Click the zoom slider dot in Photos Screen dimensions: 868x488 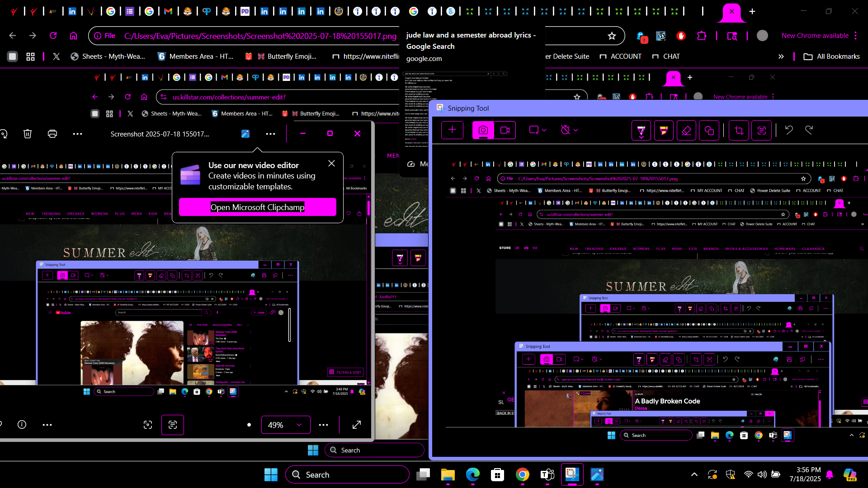[249, 425]
